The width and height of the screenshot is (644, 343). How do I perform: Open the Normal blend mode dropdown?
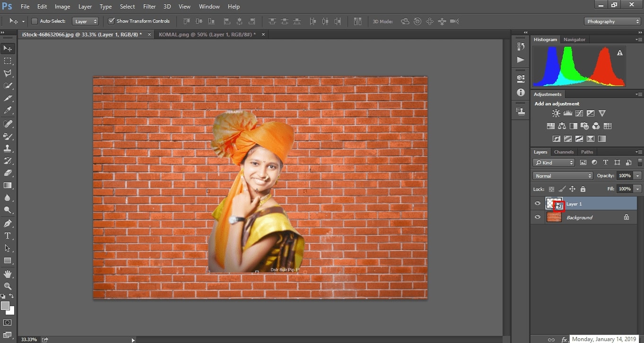click(563, 176)
